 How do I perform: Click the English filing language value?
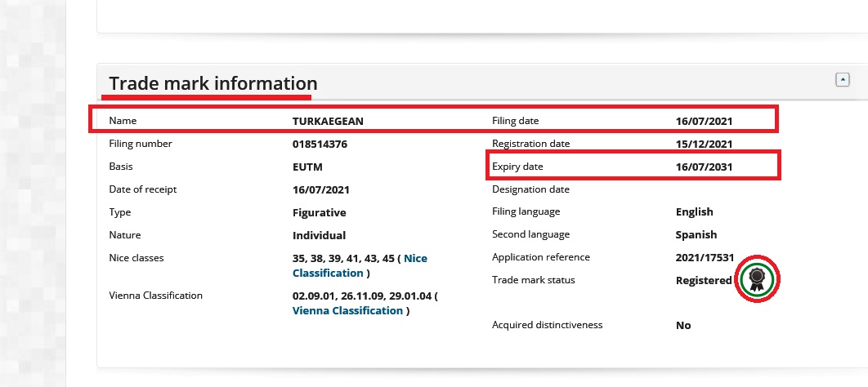click(x=694, y=211)
